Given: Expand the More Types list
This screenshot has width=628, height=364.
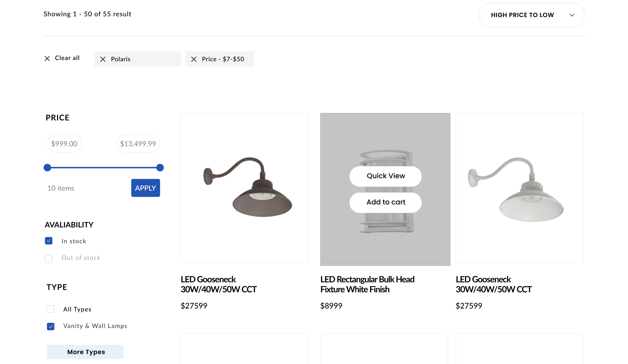Looking at the screenshot, I should [85, 352].
